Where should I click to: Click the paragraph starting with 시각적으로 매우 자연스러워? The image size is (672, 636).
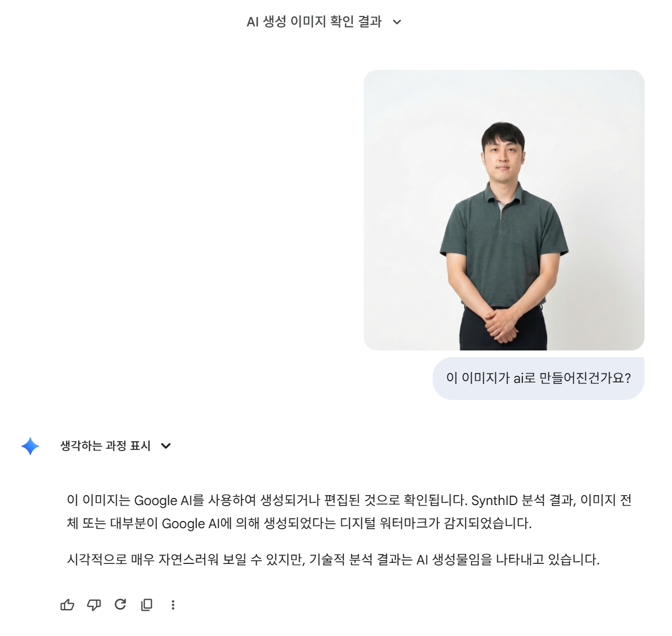pyautogui.click(x=333, y=560)
